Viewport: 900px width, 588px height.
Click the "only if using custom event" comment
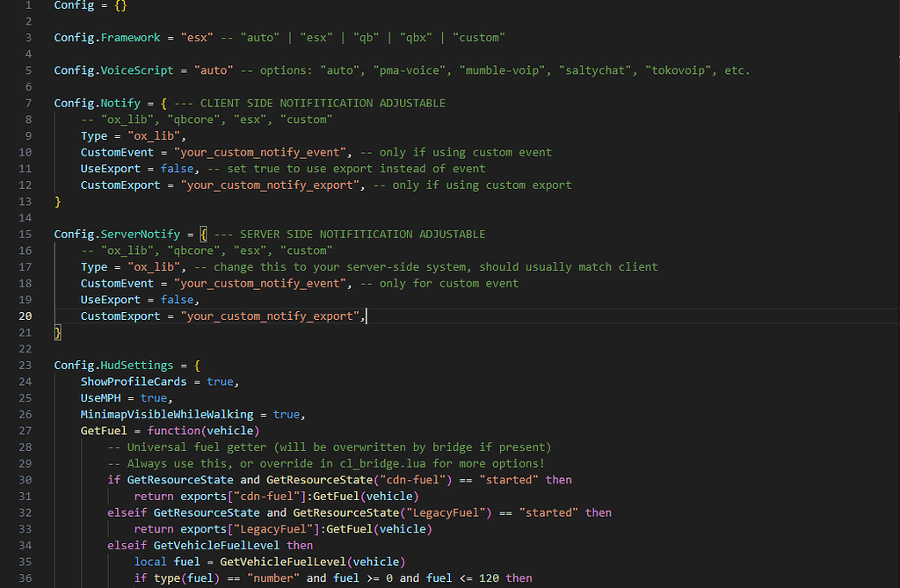coord(456,152)
